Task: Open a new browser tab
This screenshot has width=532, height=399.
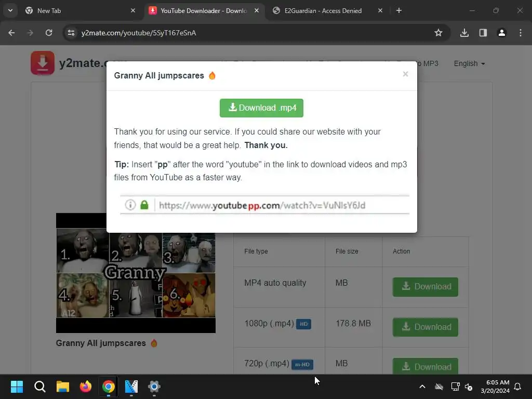Action: tap(399, 11)
